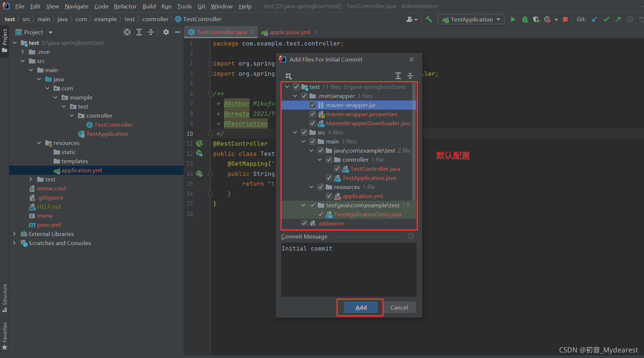Close the Add Files For Initial Commit dialog
The height and width of the screenshot is (358, 644).
pos(412,59)
